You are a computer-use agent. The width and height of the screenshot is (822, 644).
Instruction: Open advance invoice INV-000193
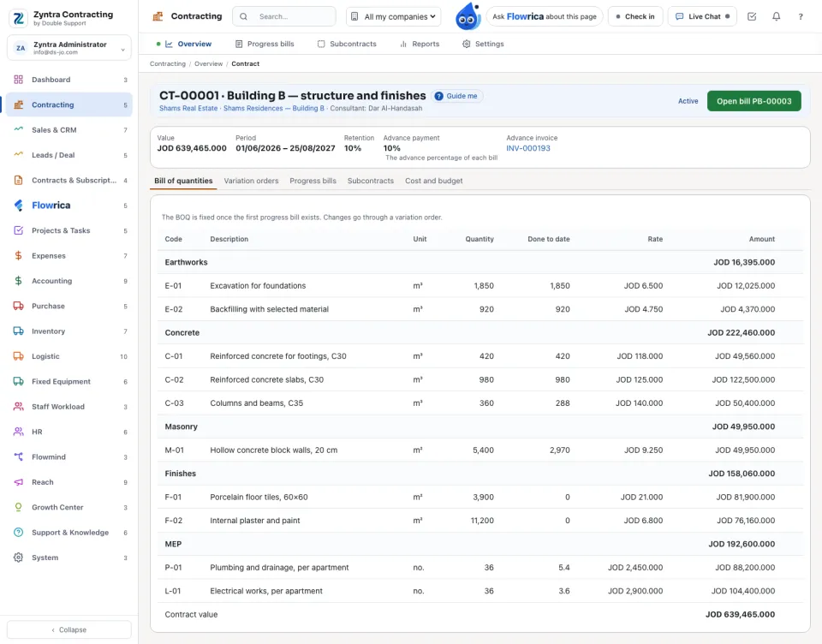point(528,148)
